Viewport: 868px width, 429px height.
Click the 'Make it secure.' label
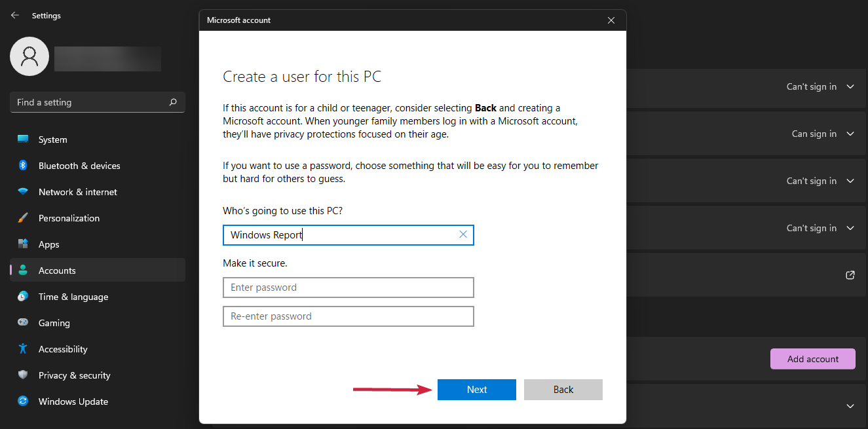click(x=255, y=263)
